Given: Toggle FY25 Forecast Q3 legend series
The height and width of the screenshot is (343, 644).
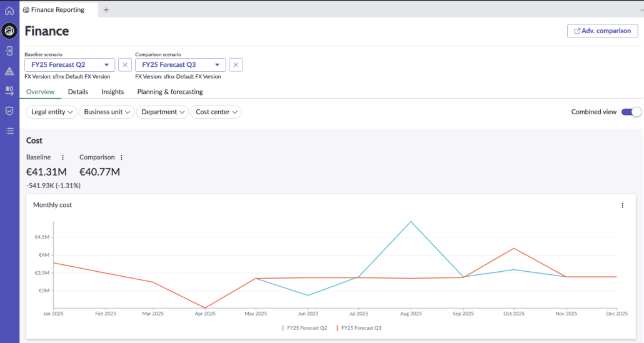Looking at the screenshot, I should tap(360, 327).
